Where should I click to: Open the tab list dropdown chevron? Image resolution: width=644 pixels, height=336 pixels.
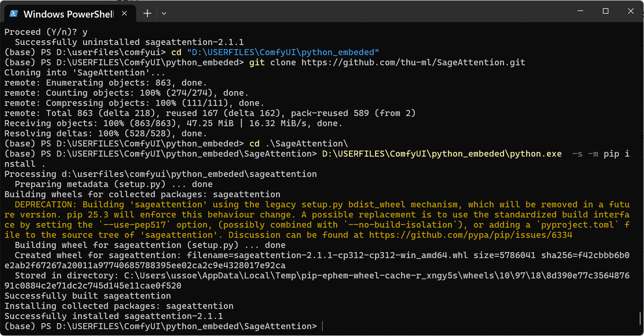pyautogui.click(x=163, y=13)
